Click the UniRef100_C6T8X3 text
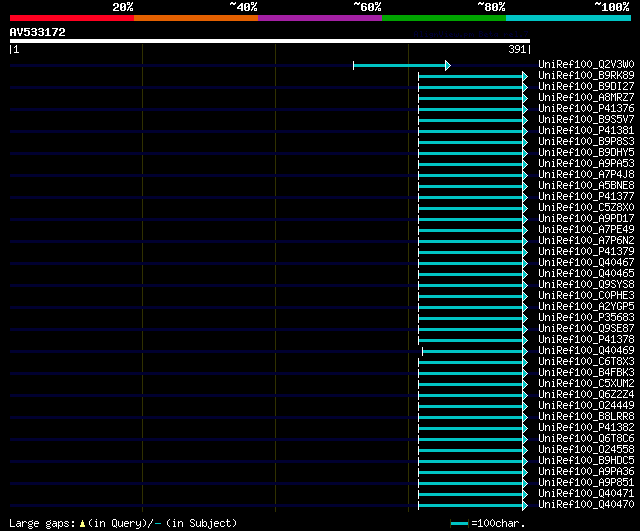 (586, 362)
